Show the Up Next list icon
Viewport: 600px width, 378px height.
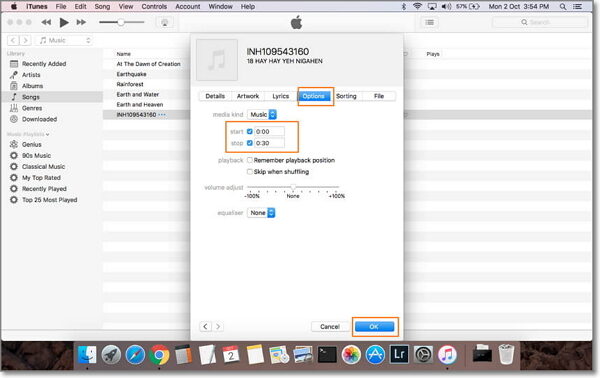pyautogui.click(x=430, y=23)
